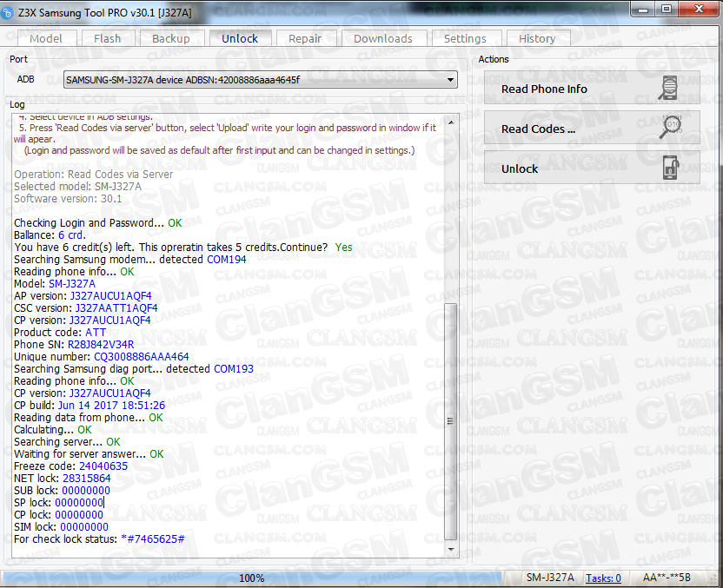The width and height of the screenshot is (723, 588).
Task: Open the Tasks: 0 link
Action: point(603,578)
